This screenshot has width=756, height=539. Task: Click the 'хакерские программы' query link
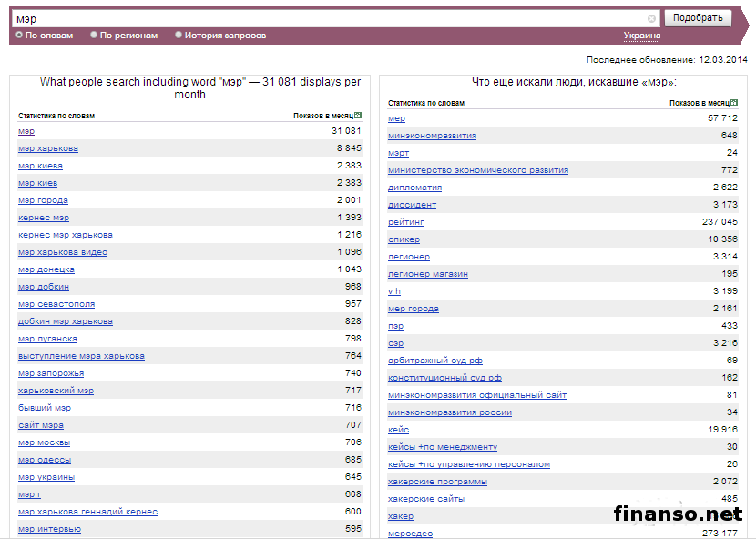pos(437,482)
